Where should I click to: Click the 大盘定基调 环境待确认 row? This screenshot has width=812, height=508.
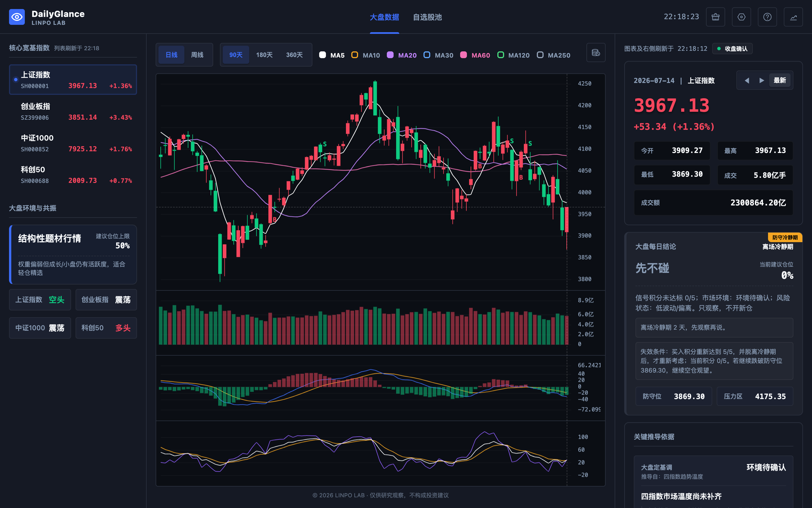[713, 471]
